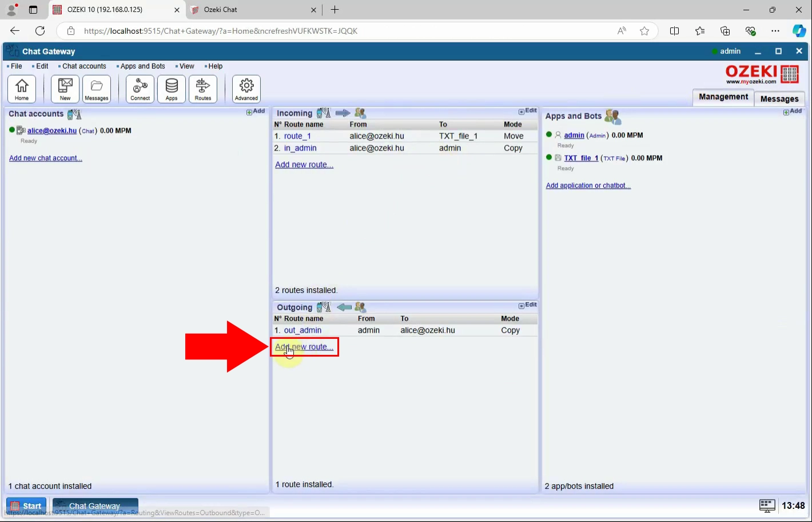Open the Help menu

click(x=215, y=66)
